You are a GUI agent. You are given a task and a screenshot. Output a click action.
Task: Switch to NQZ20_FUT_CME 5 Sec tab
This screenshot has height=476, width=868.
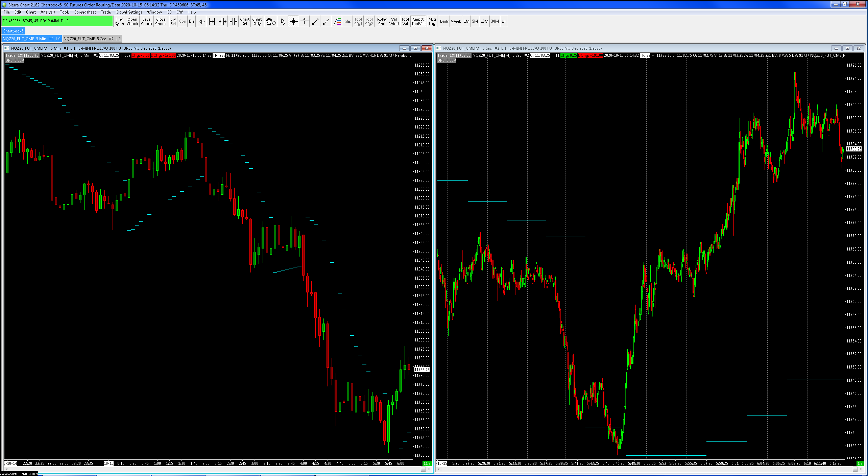point(92,39)
